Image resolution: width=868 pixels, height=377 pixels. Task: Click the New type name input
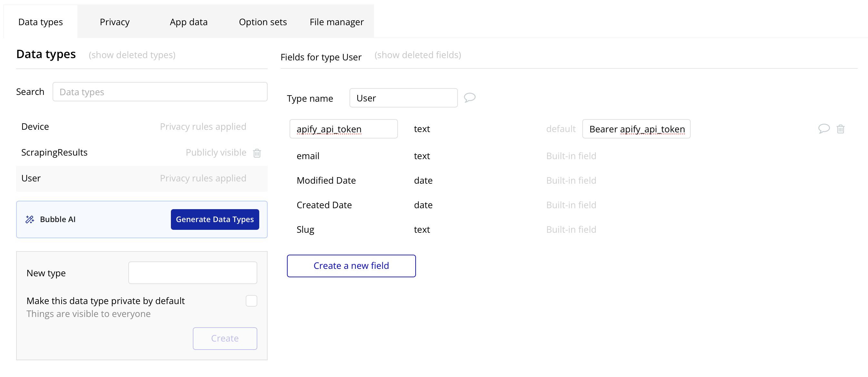pyautogui.click(x=192, y=273)
